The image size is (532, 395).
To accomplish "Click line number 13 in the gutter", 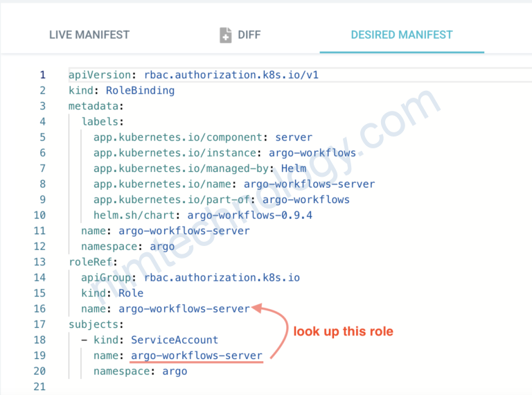I will [39, 262].
